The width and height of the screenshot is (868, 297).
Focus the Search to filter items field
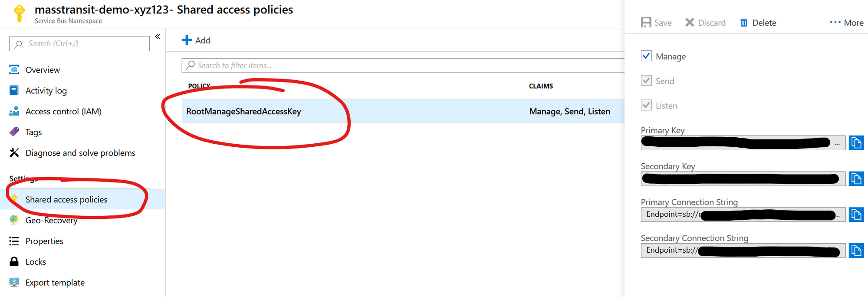click(403, 66)
